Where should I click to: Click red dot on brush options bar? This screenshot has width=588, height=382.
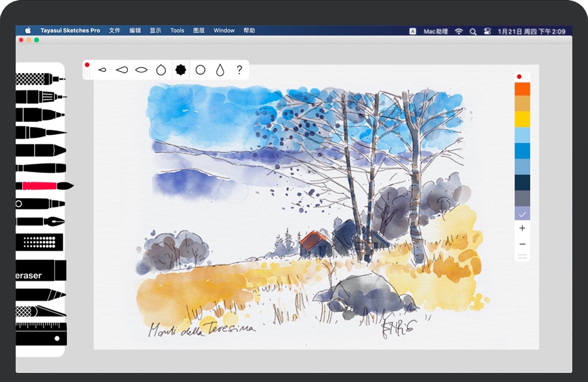pyautogui.click(x=87, y=65)
